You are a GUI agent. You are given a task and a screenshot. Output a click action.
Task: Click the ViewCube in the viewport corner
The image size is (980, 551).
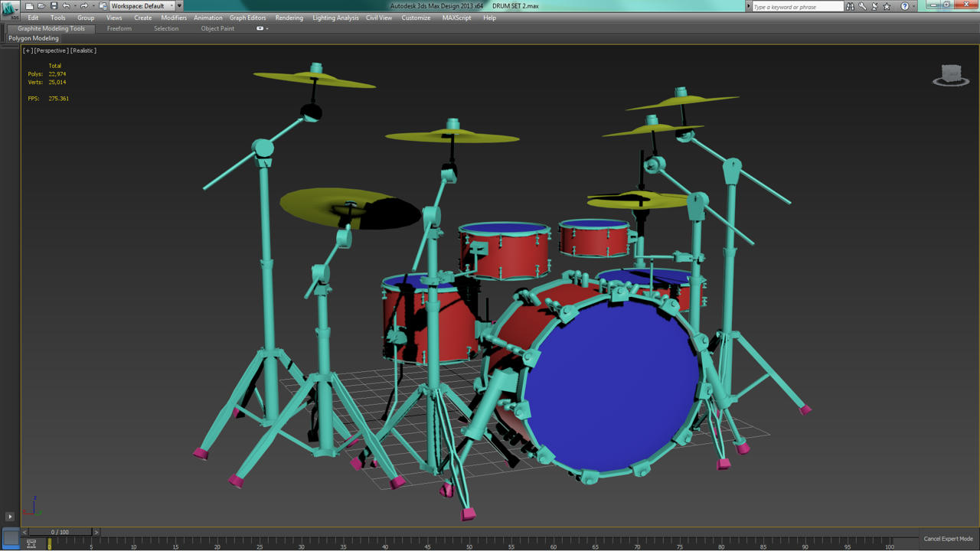(951, 75)
